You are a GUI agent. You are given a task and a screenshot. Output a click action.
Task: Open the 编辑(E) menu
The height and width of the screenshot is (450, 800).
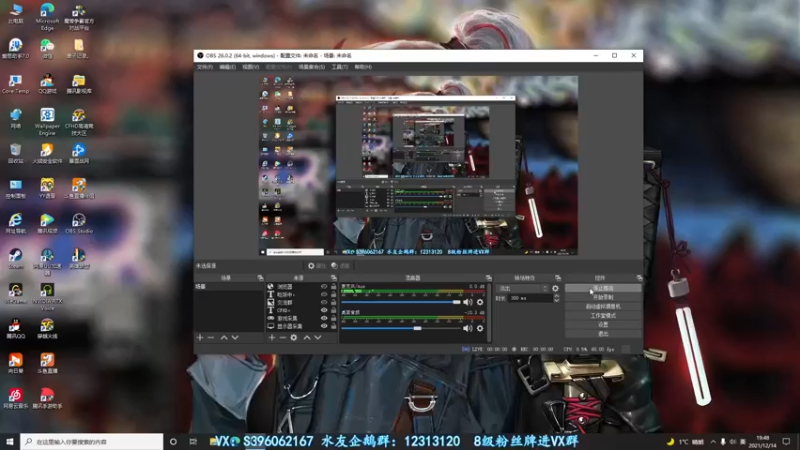coord(228,67)
